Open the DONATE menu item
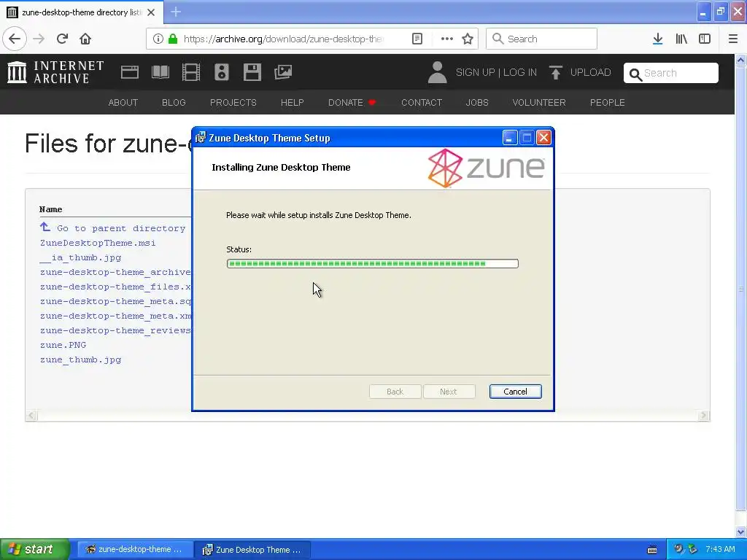 (x=352, y=102)
